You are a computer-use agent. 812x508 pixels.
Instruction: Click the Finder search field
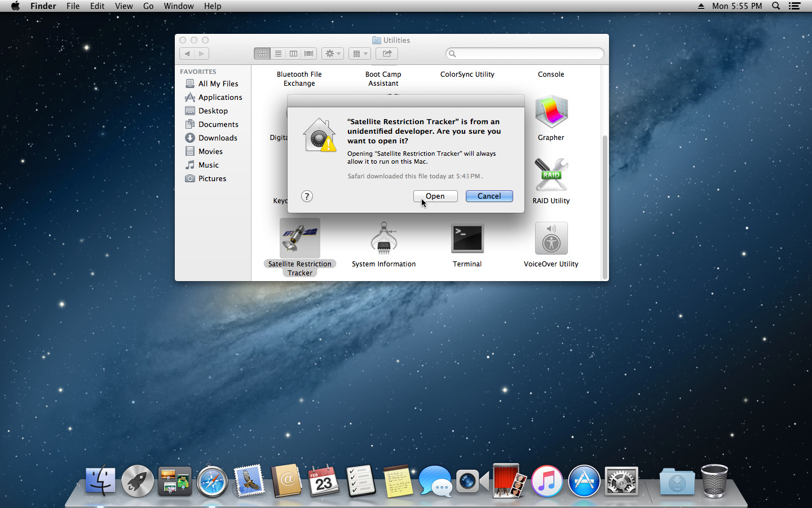click(x=524, y=53)
